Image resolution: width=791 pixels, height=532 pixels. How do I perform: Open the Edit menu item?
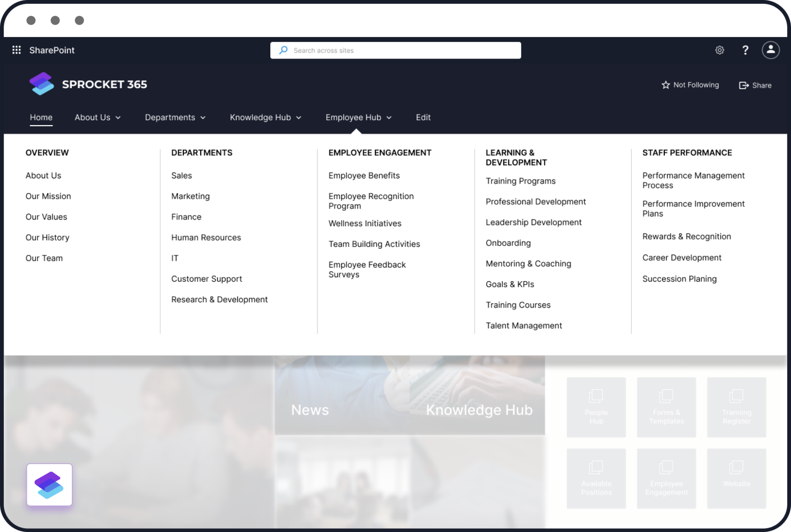pyautogui.click(x=423, y=117)
